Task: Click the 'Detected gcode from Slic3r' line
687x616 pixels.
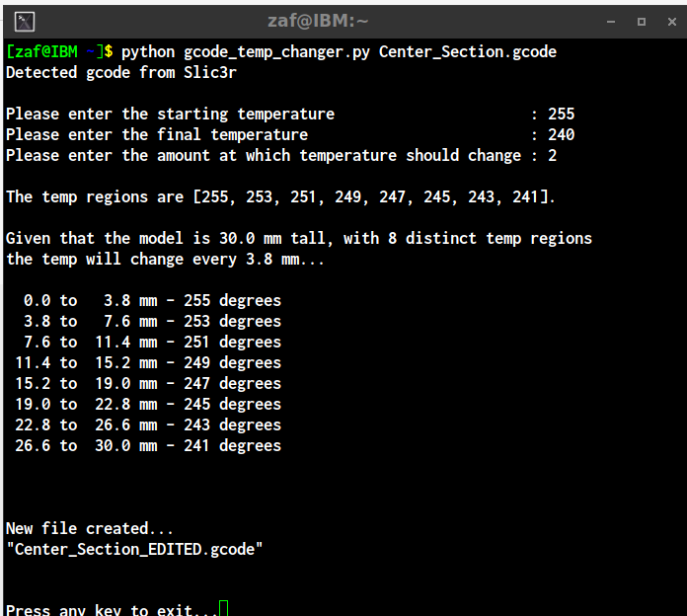Action: [121, 72]
